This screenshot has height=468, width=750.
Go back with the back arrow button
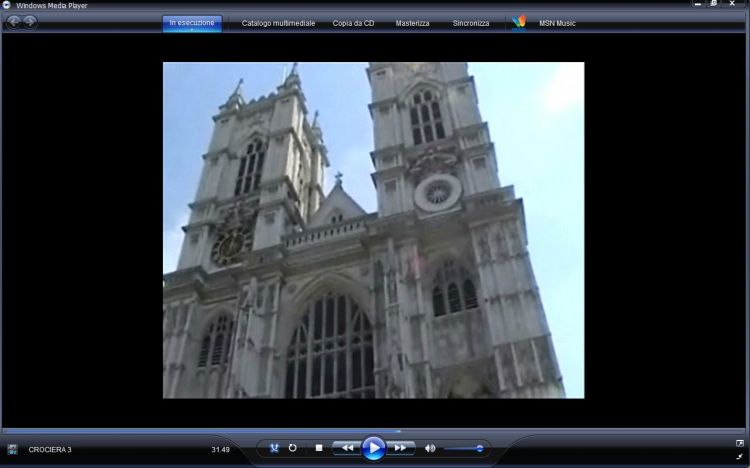pos(14,22)
